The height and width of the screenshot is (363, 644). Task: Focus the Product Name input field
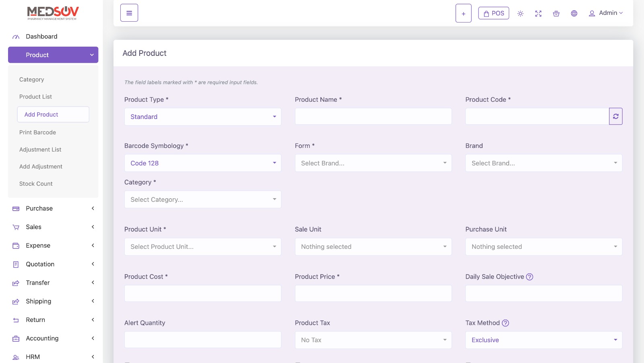click(373, 117)
